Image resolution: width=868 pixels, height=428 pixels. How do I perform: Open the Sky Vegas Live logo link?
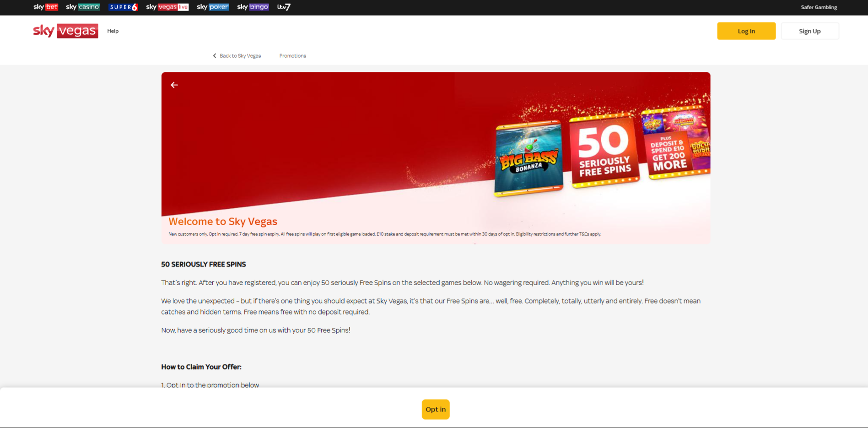coord(167,7)
